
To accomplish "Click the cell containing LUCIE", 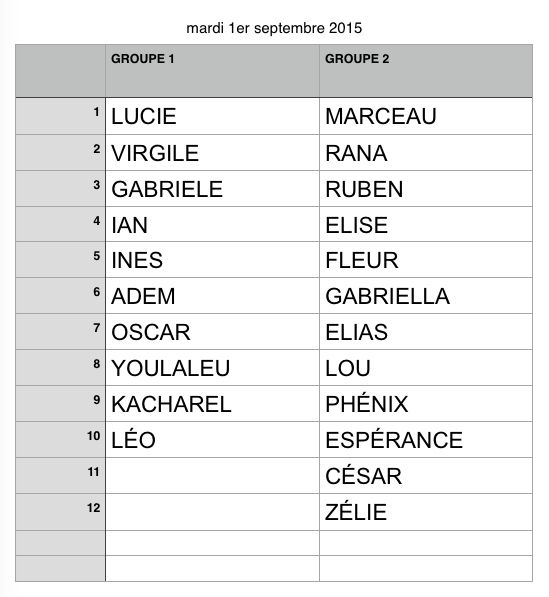I will pyautogui.click(x=212, y=116).
